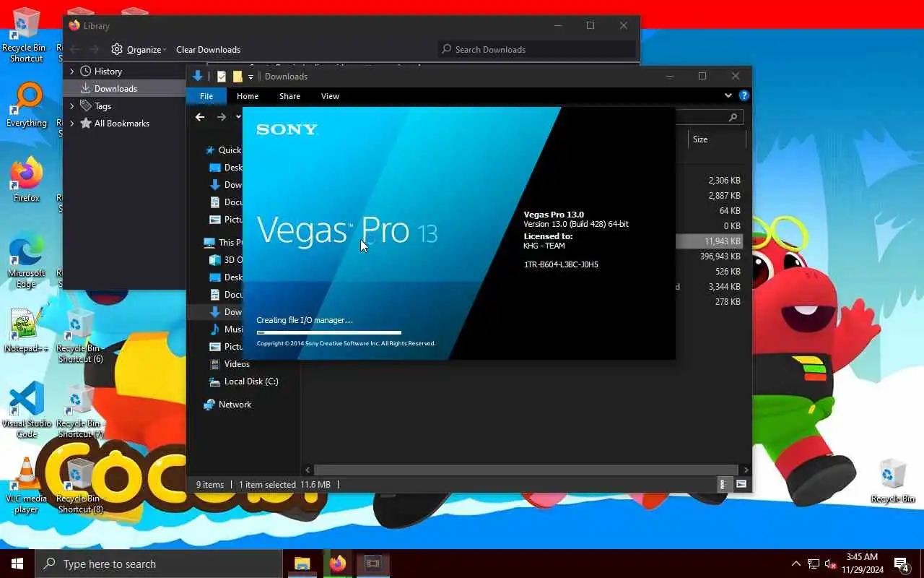Image resolution: width=924 pixels, height=578 pixels.
Task: Click the search magnifier in Explorer
Action: coord(733,117)
